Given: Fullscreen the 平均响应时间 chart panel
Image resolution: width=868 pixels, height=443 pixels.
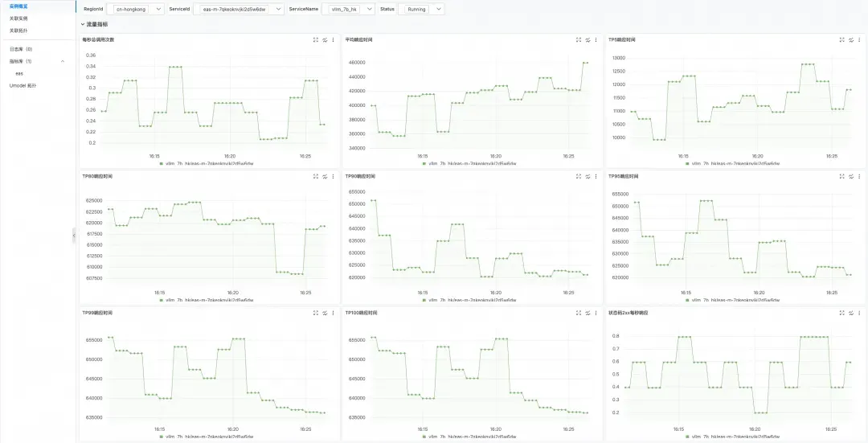Looking at the screenshot, I should click(579, 40).
